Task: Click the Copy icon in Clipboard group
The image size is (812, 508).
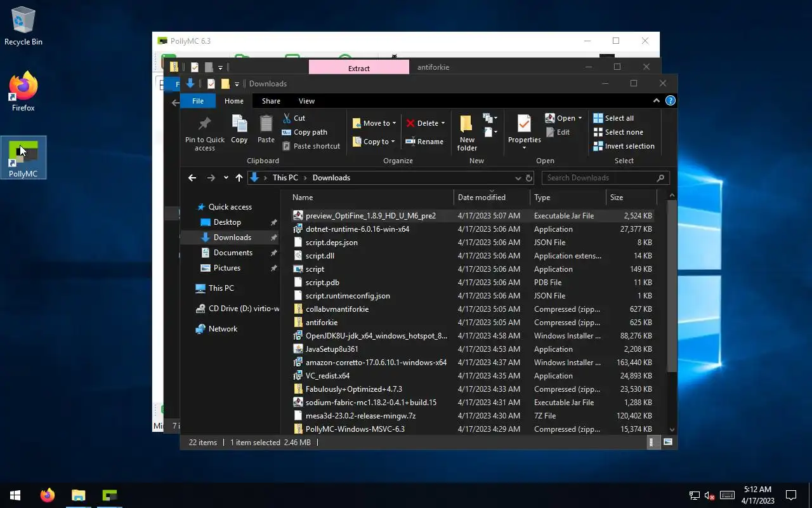Action: coord(239,123)
